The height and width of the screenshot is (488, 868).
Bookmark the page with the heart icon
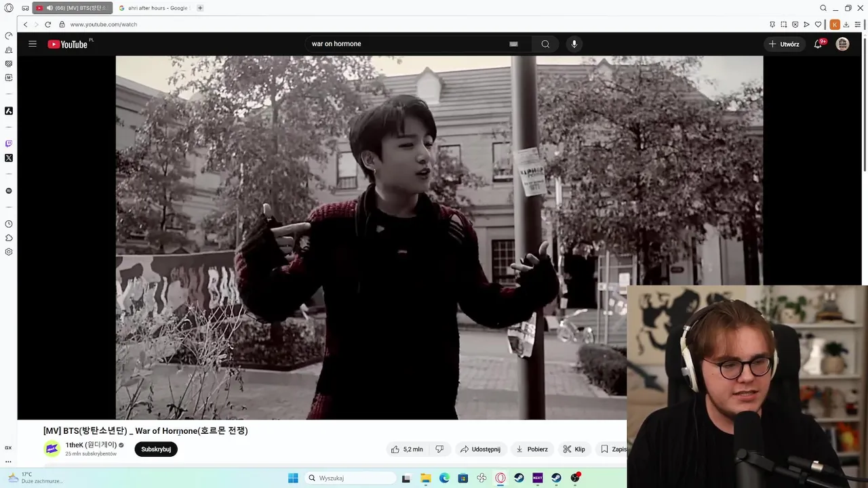[818, 24]
